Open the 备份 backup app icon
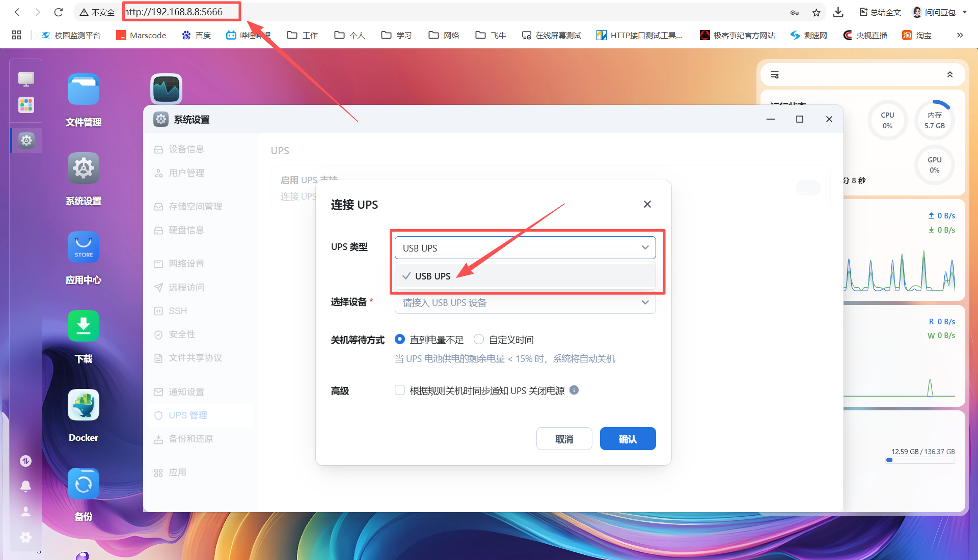This screenshot has width=978, height=560. (83, 484)
